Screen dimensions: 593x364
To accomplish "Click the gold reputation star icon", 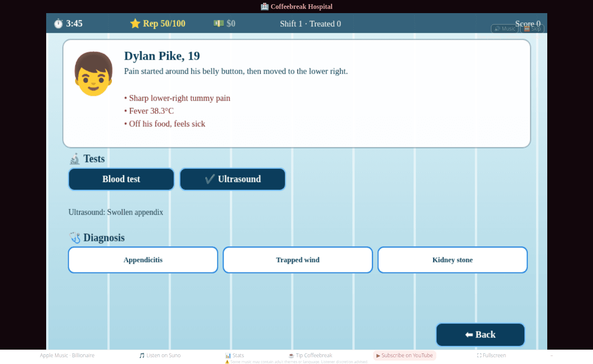I will point(135,23).
